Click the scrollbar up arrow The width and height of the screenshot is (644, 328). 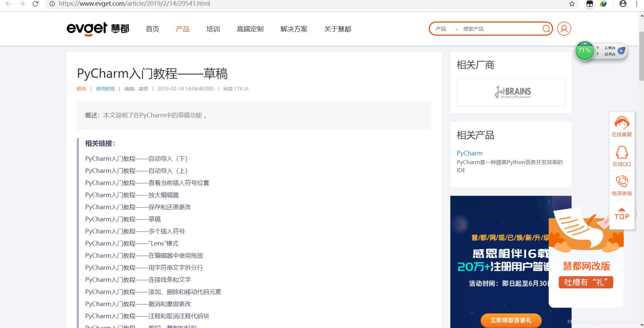pos(641,15)
